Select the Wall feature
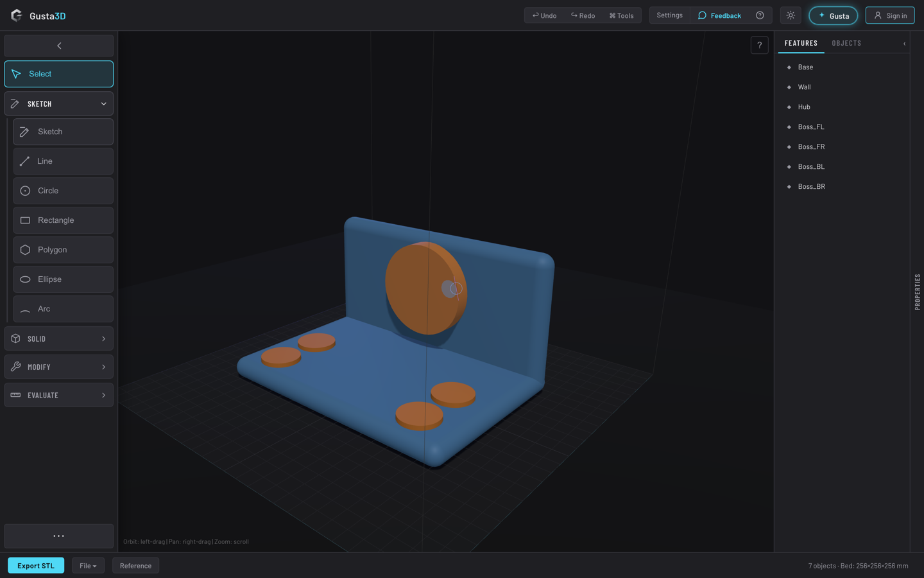 (842, 87)
